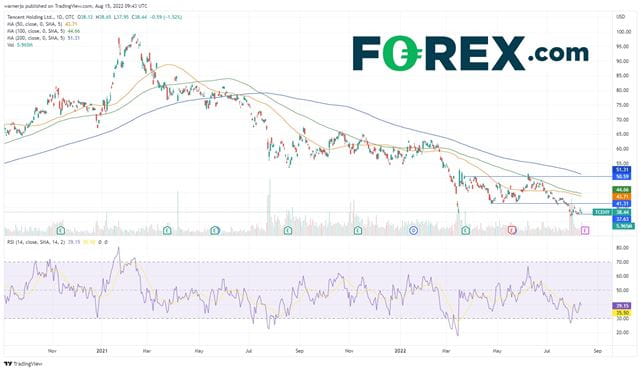Click the green 44.66 MA price label
The image size is (641, 371).
622,190
